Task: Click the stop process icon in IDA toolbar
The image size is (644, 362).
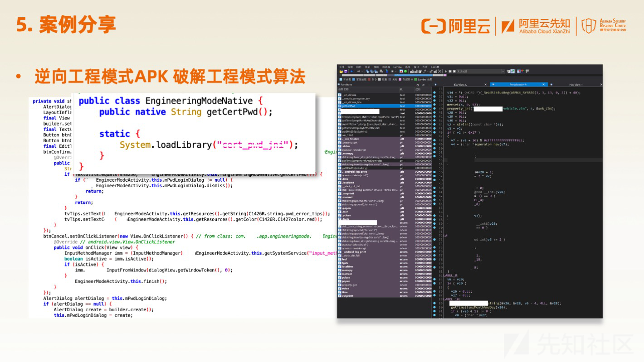Action: pos(454,71)
